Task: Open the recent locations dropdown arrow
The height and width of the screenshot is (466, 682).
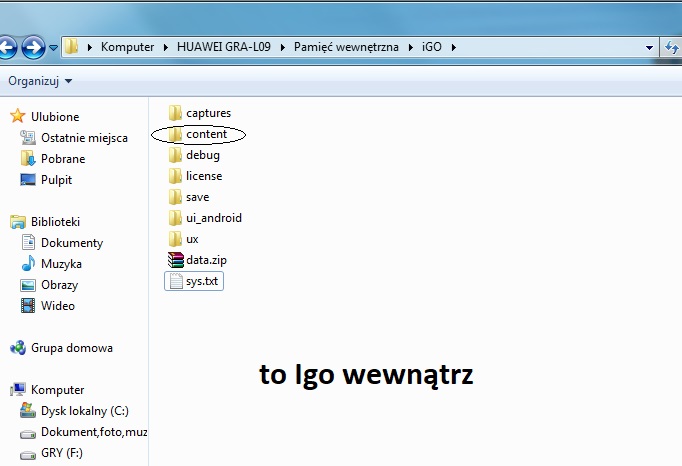Action: [x=52, y=48]
